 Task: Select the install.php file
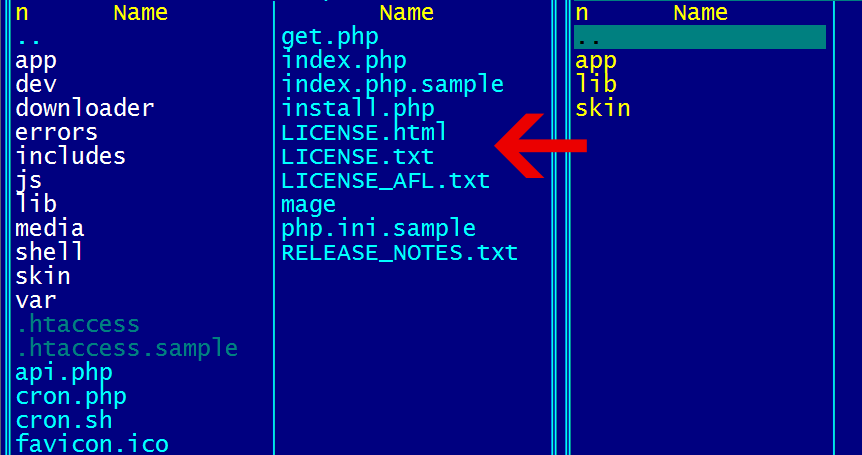click(358, 108)
